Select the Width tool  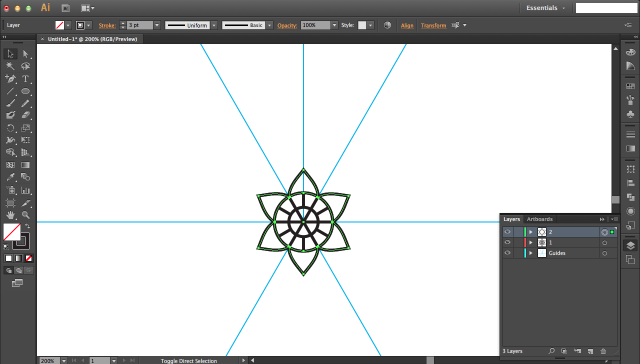point(10,140)
